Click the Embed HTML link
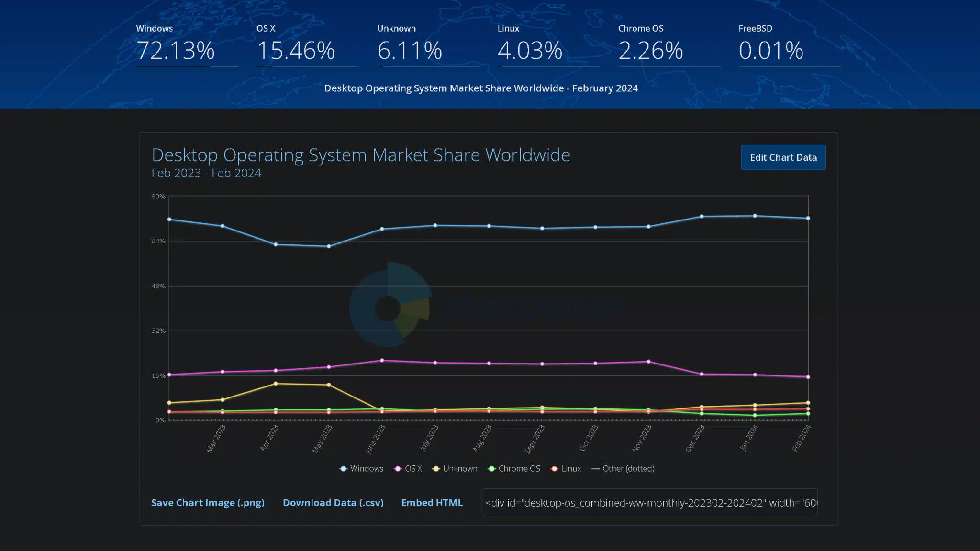Screen dimensions: 980x551 click(x=432, y=503)
